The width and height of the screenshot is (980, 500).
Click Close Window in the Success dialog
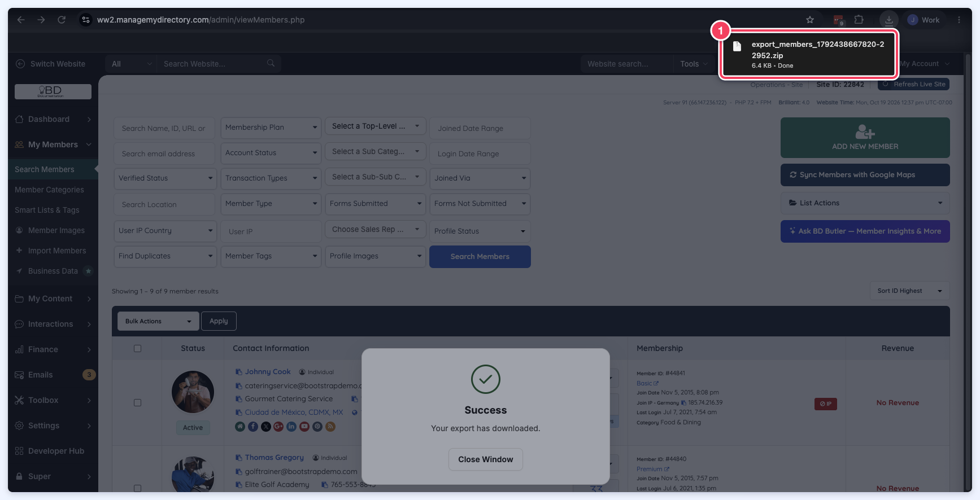click(x=486, y=459)
